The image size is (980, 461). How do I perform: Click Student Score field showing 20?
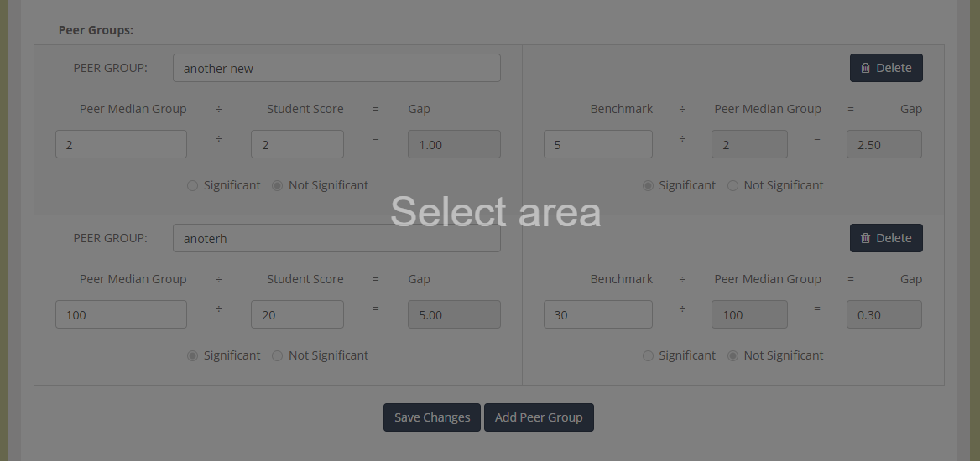pos(298,314)
